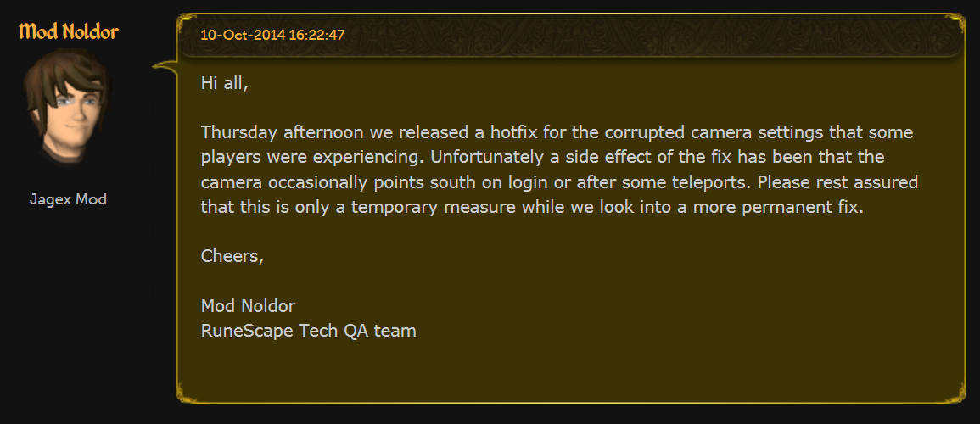This screenshot has height=424, width=980.
Task: Click the "RuneScape Tech QA team" signature line
Action: click(308, 330)
